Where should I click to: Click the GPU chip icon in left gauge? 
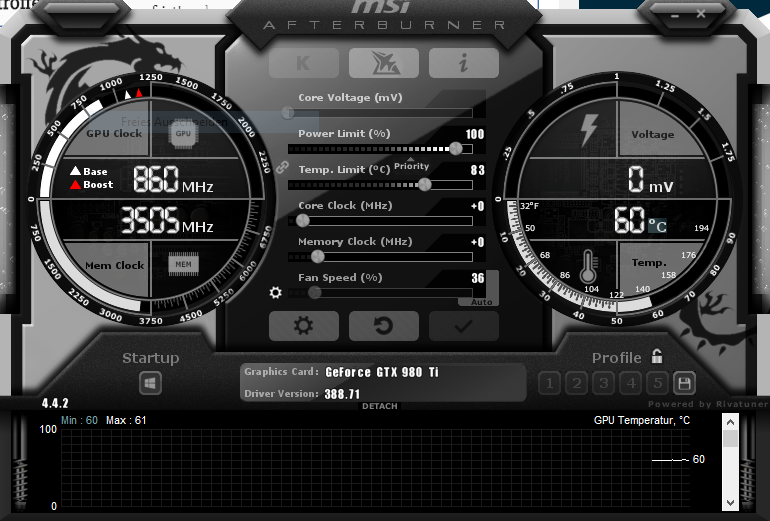point(183,134)
